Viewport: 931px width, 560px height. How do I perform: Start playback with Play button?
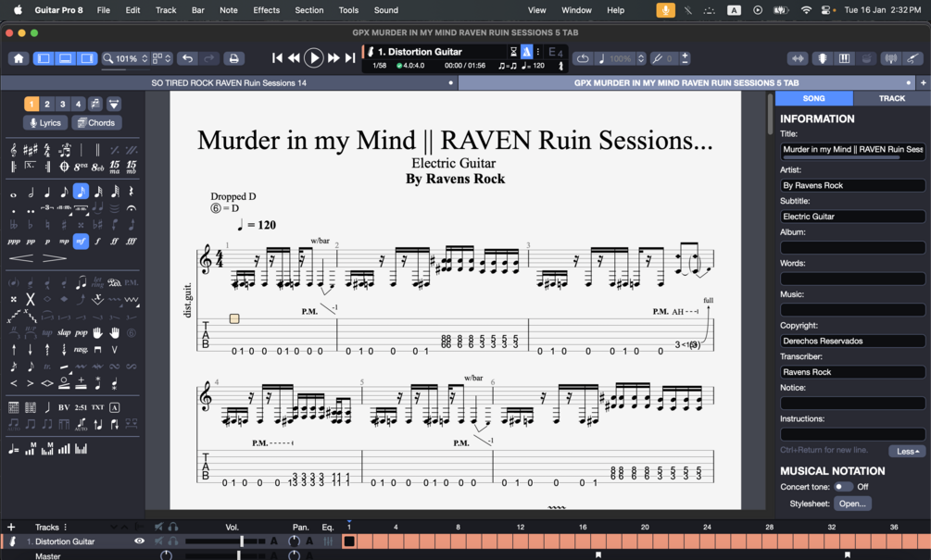click(x=313, y=58)
